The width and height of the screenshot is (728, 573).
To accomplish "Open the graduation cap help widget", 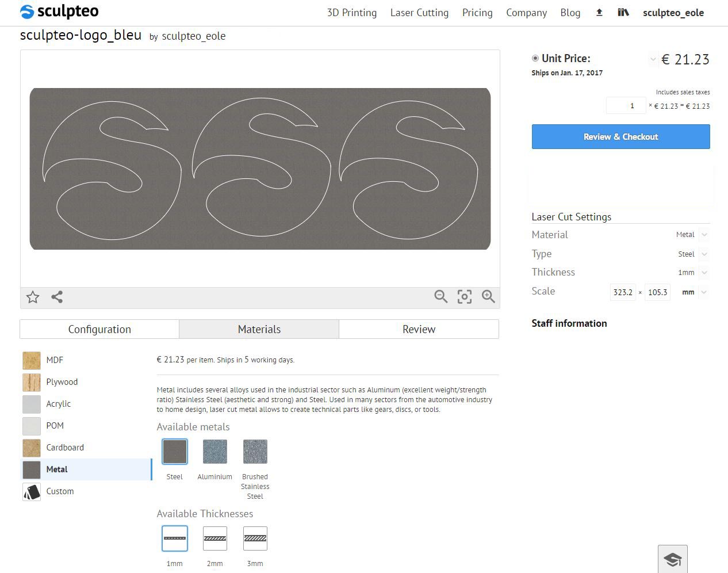I will (673, 559).
